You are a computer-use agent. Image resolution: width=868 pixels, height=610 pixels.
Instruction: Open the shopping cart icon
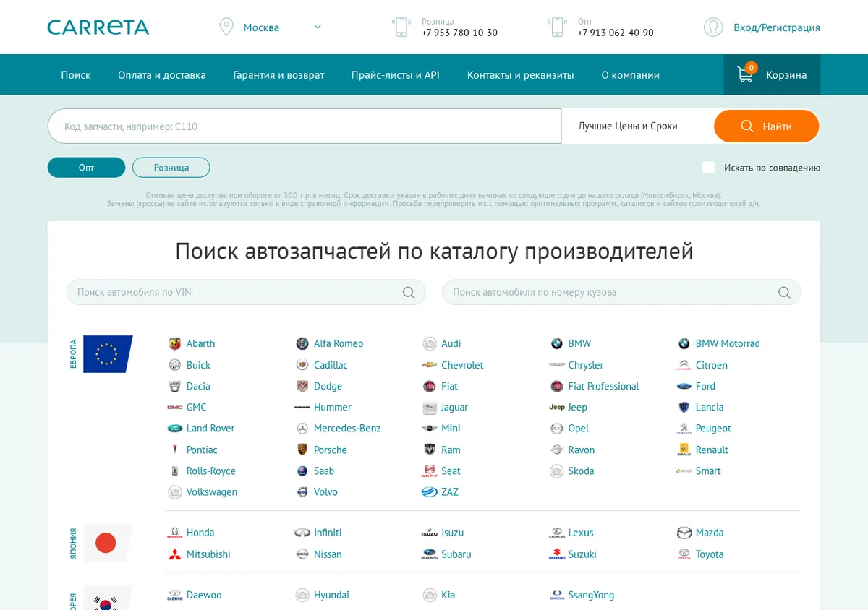coord(745,74)
